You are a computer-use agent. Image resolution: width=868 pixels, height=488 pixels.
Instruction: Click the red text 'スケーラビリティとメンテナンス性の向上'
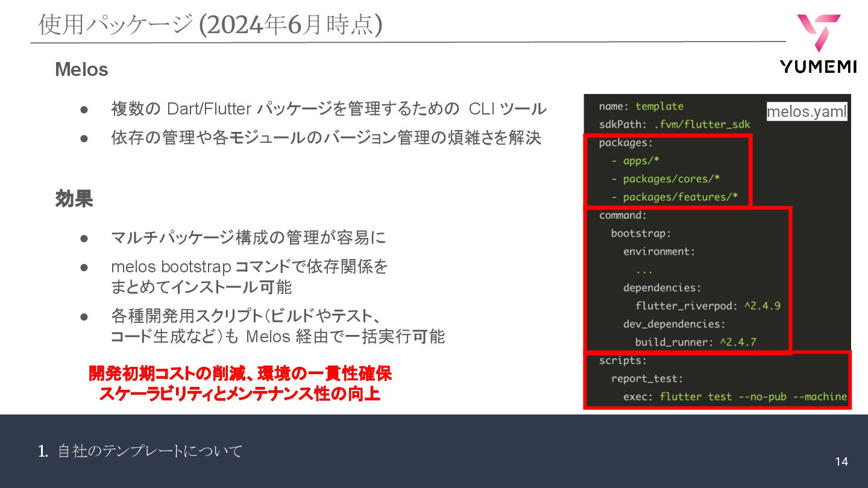(241, 394)
